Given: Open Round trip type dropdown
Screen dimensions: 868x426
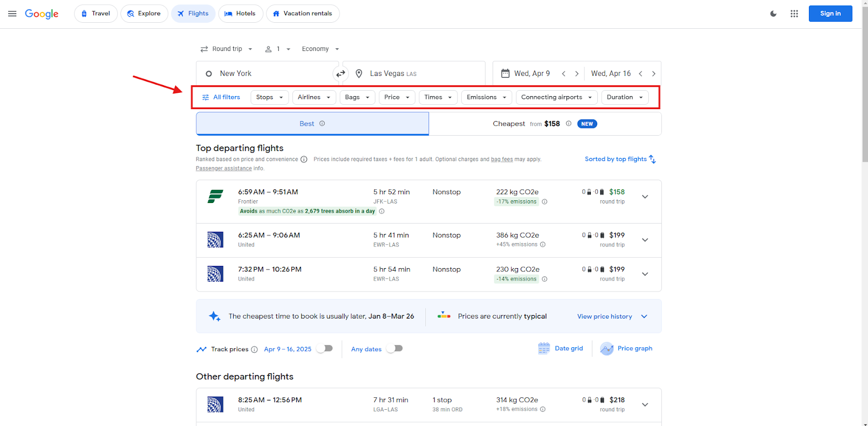Looking at the screenshot, I should (x=227, y=49).
